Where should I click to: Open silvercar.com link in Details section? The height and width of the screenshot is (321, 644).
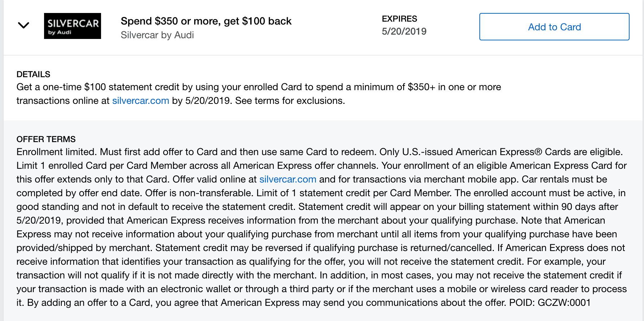coord(140,101)
